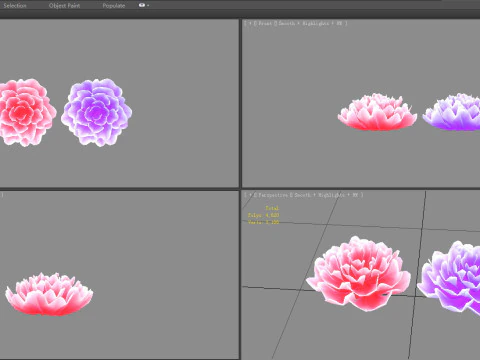480x360 pixels.
Task: Select the pink flower in the bottom-left viewport
Action: pyautogui.click(x=49, y=294)
